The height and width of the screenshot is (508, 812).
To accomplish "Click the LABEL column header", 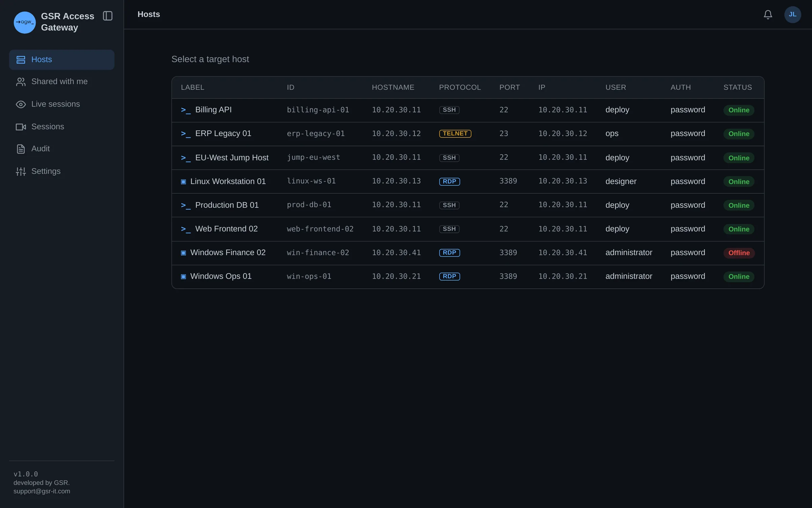I will [x=193, y=87].
